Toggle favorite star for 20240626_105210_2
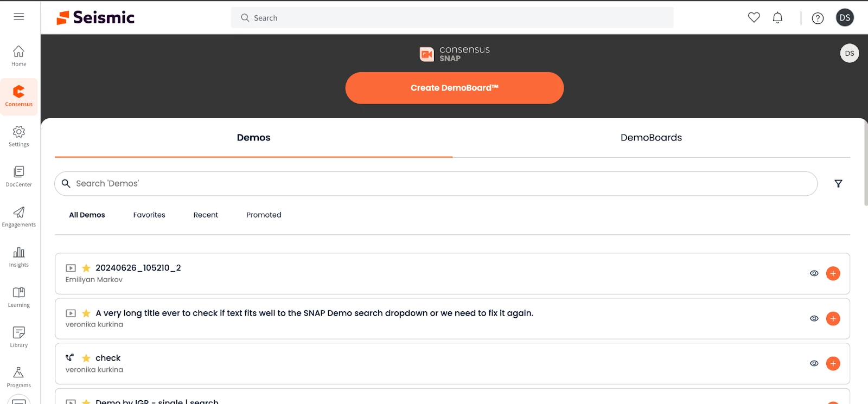 click(86, 268)
